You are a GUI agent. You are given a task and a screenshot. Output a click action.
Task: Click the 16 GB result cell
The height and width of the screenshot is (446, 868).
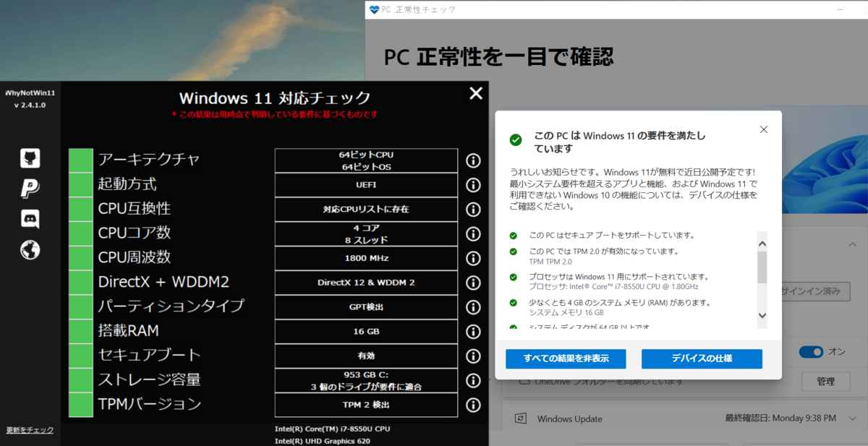point(366,332)
